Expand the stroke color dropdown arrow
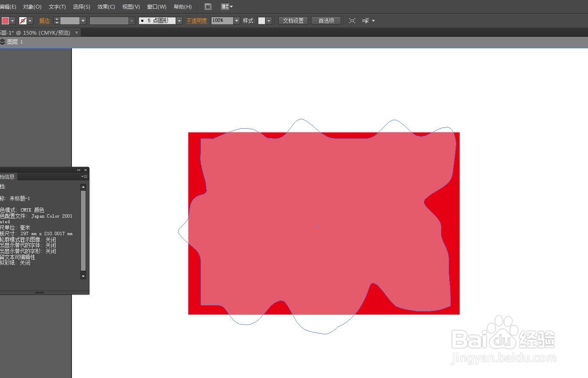The image size is (588, 378). tap(30, 21)
